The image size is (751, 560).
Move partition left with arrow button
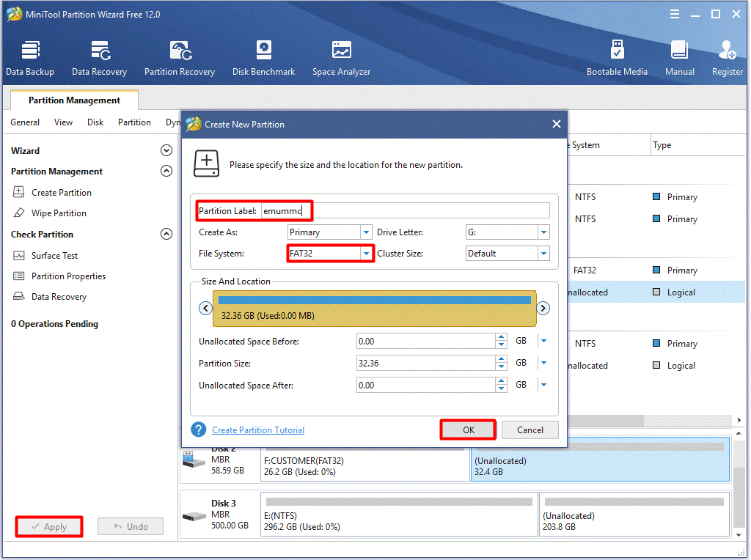click(205, 309)
